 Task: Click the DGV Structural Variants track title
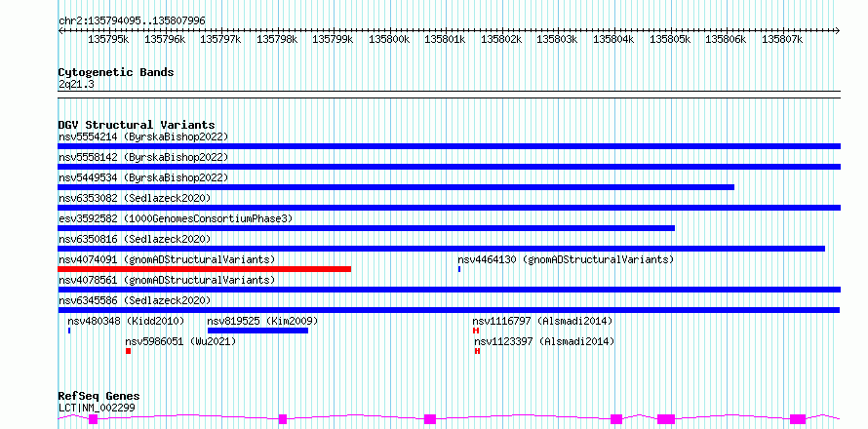pyautogui.click(x=137, y=125)
